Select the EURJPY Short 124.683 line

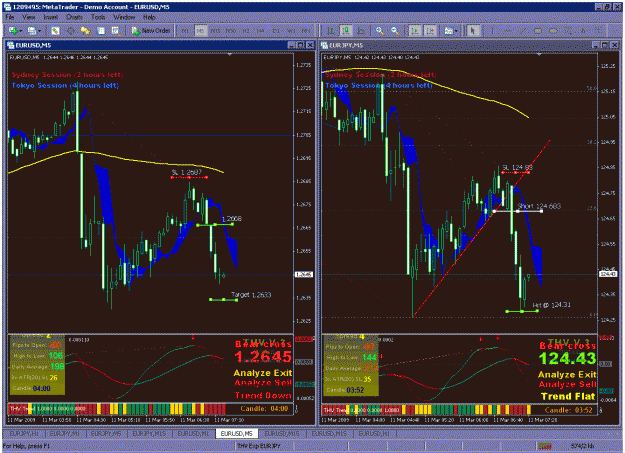tap(518, 211)
